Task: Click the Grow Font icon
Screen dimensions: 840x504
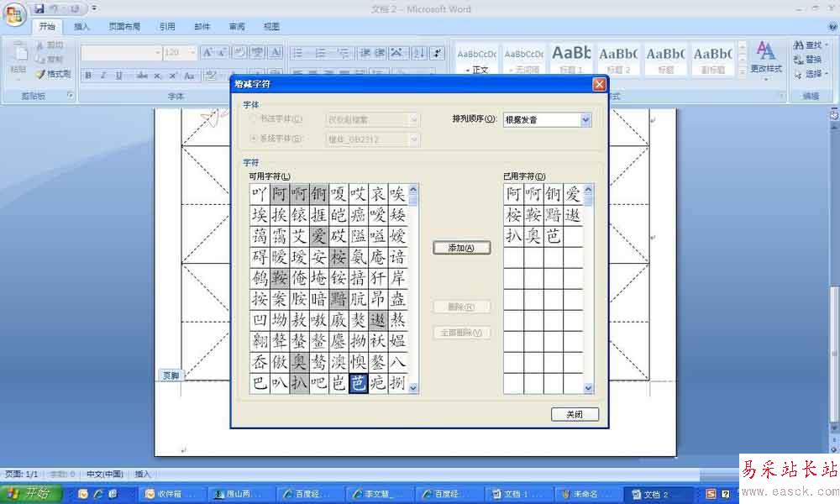Action: coord(207,52)
